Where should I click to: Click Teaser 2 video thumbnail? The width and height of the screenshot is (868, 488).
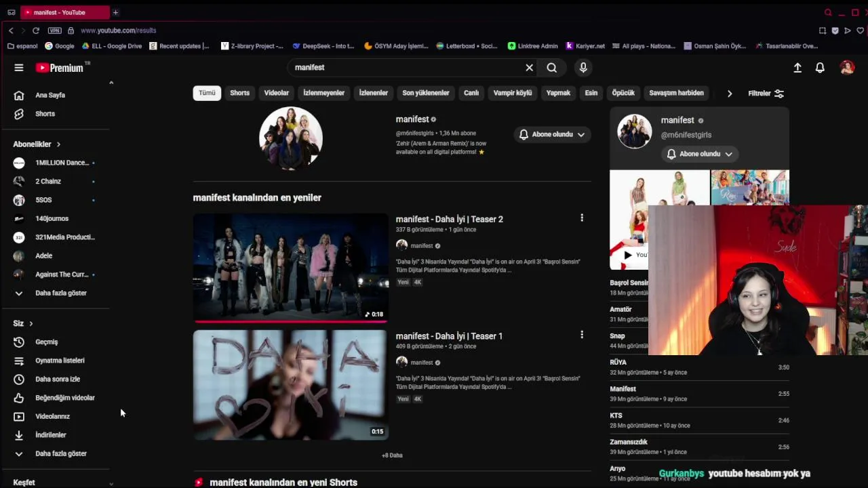(x=291, y=268)
